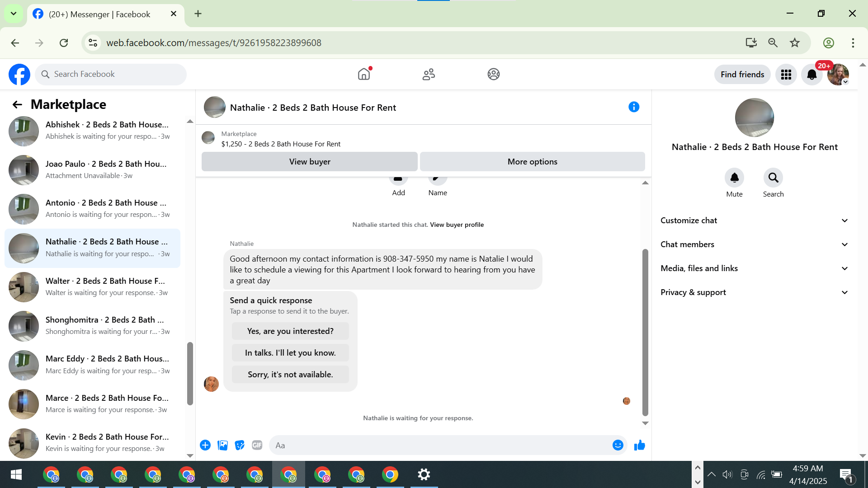This screenshot has height=488, width=868.
Task: Mute this conversation with the bell icon
Action: tap(734, 178)
